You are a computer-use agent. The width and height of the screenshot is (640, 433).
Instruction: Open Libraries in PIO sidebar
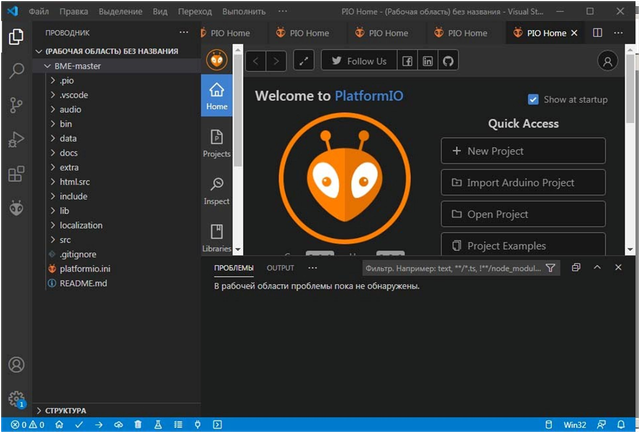tap(217, 238)
